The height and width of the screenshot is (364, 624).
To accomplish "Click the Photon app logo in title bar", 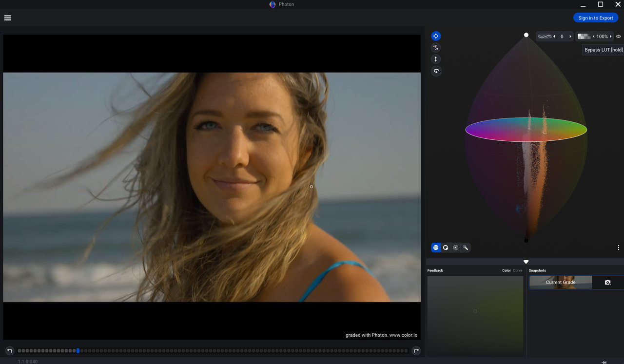I will pyautogui.click(x=273, y=4).
